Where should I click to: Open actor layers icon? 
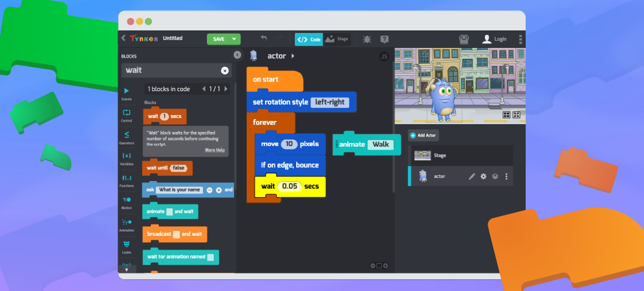click(495, 177)
